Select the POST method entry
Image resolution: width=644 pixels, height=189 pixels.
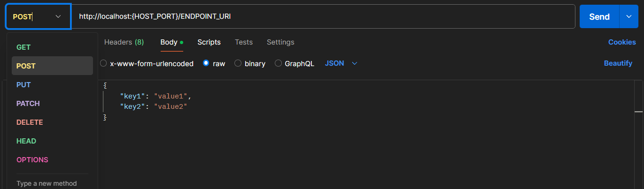tap(26, 66)
